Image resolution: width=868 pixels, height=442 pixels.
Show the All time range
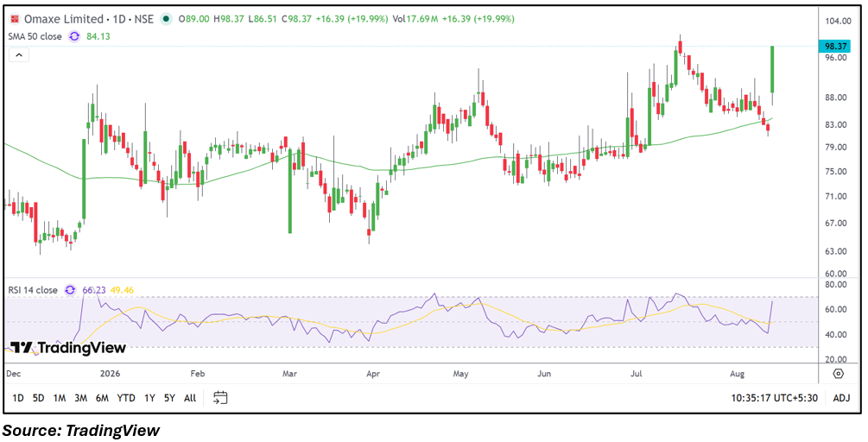(189, 398)
